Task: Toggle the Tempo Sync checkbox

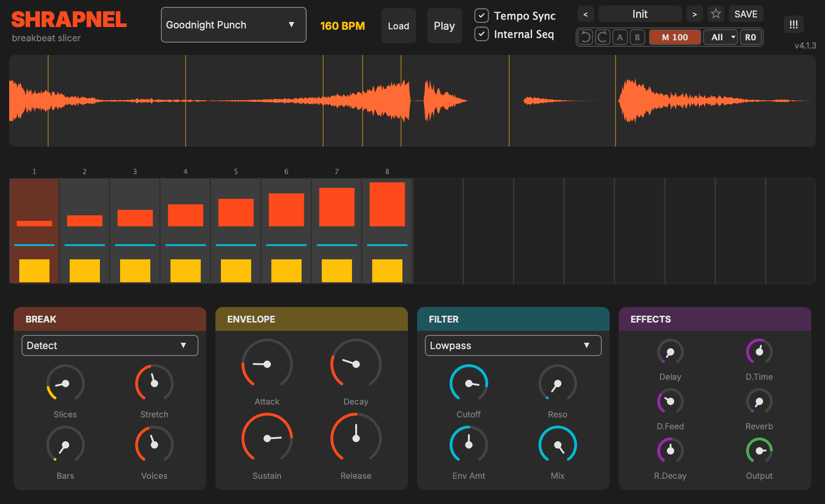Action: pyautogui.click(x=481, y=16)
